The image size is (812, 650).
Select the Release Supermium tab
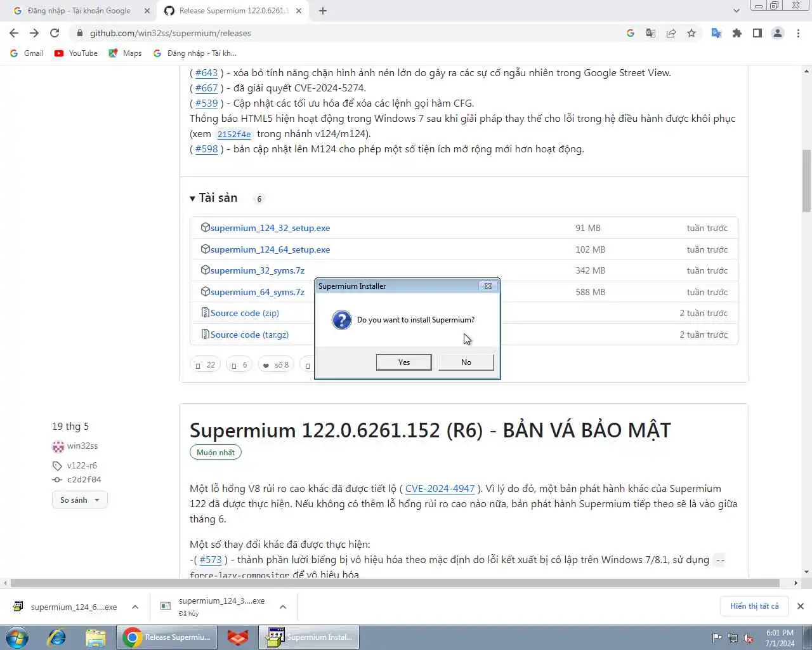pyautogui.click(x=232, y=11)
